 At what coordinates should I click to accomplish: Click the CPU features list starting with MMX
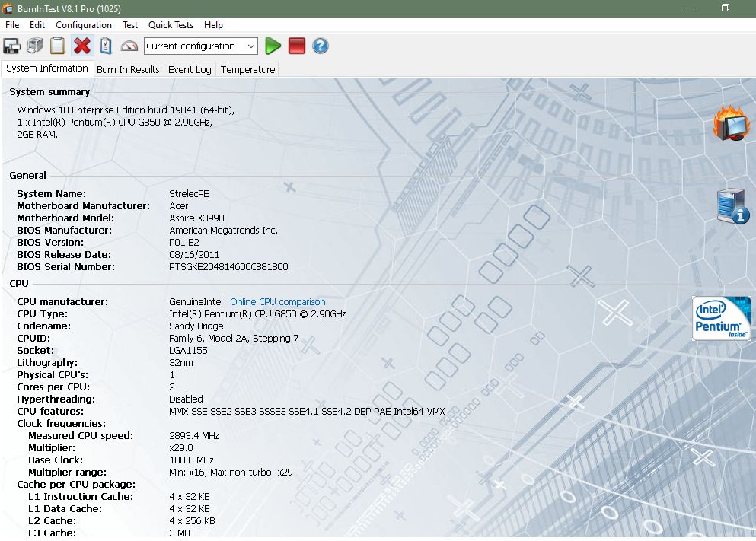pos(307,412)
